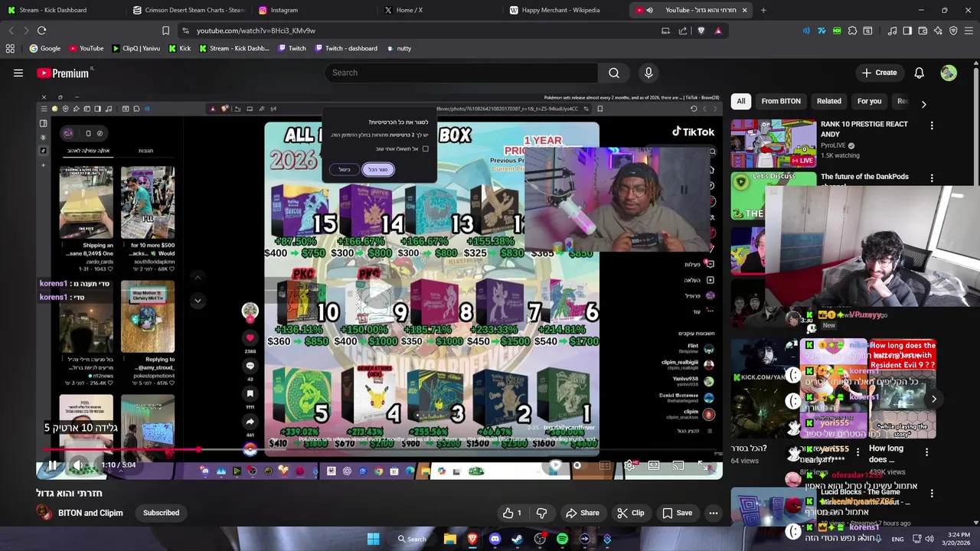Open video settings gear

(629, 465)
